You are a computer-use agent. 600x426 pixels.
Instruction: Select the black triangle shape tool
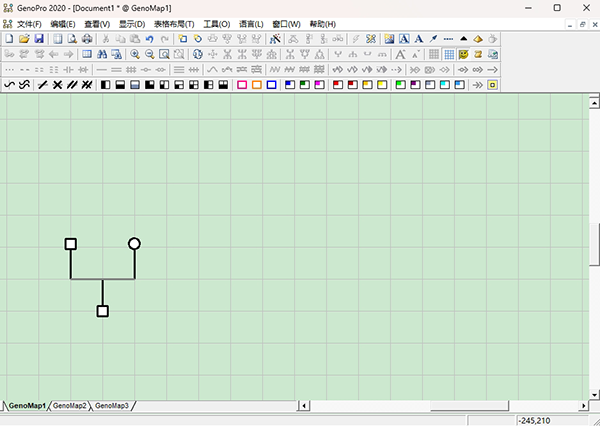(x=463, y=39)
